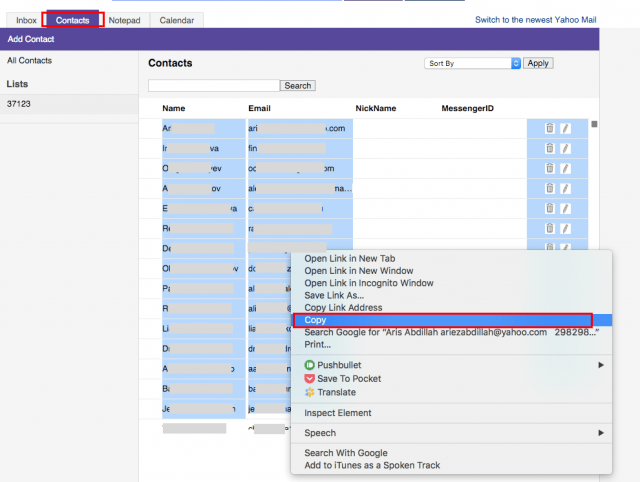Click pencil icon in row starting 'R' with email 'ra'
This screenshot has width=640, height=482.
(x=565, y=228)
